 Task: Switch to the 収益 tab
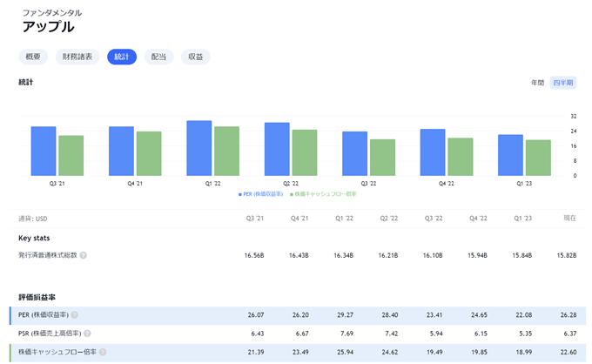196,57
